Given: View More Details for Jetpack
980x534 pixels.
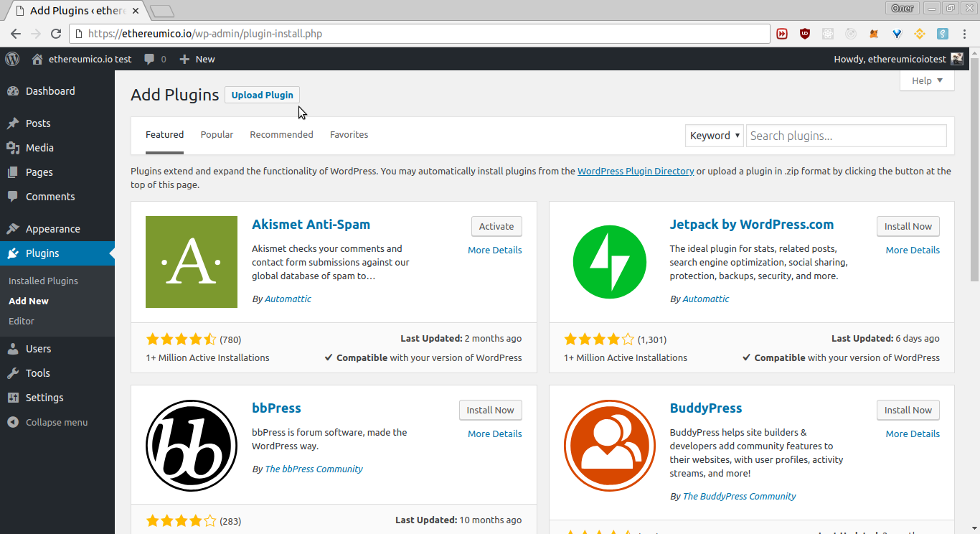Looking at the screenshot, I should (913, 250).
